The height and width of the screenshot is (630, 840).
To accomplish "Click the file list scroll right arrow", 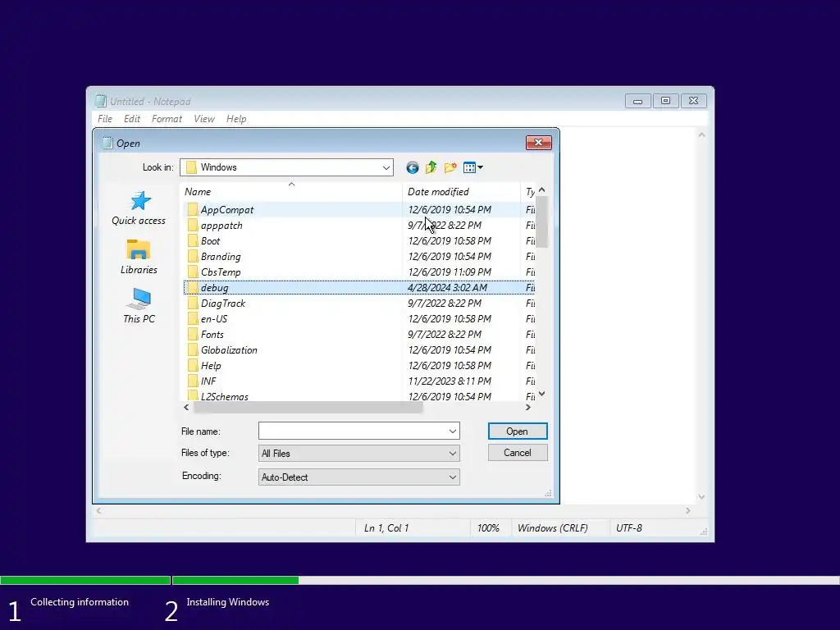I will 528,408.
